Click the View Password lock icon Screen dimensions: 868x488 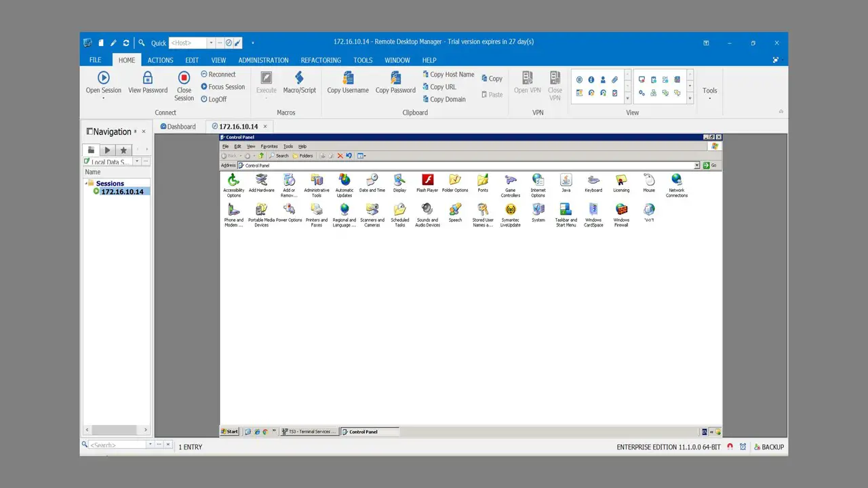coord(148,78)
